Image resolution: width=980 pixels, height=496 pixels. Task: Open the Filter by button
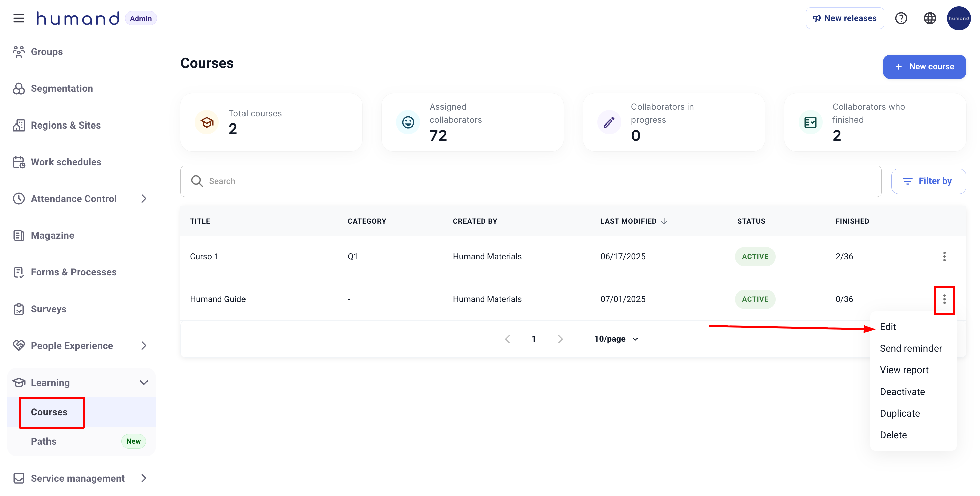[x=928, y=181]
